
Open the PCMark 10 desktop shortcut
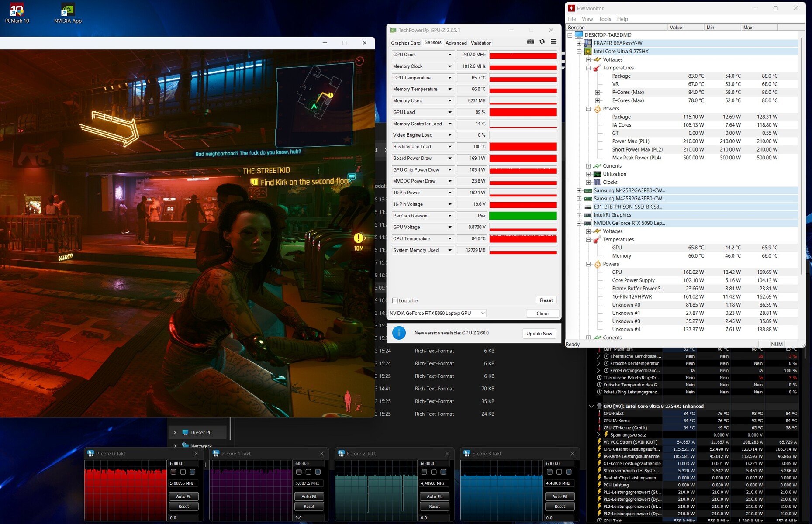tap(17, 13)
